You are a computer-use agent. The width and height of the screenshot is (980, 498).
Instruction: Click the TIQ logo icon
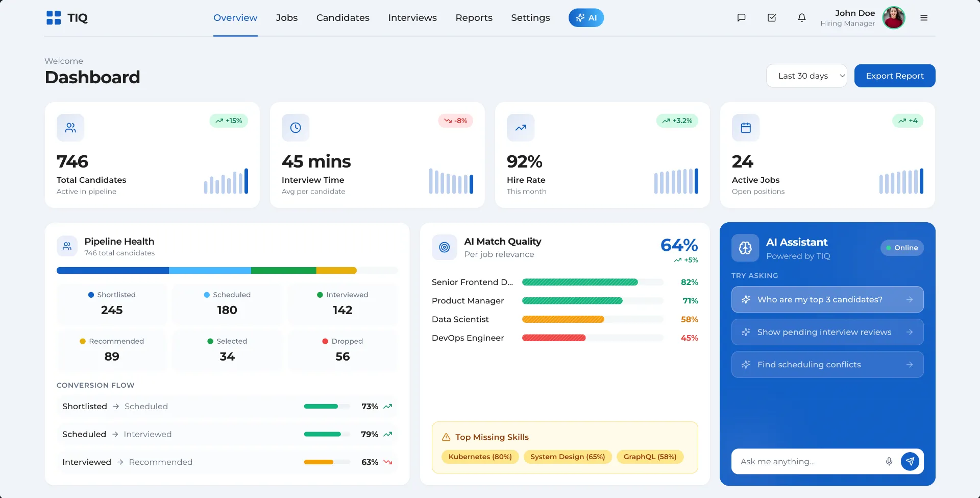point(53,17)
